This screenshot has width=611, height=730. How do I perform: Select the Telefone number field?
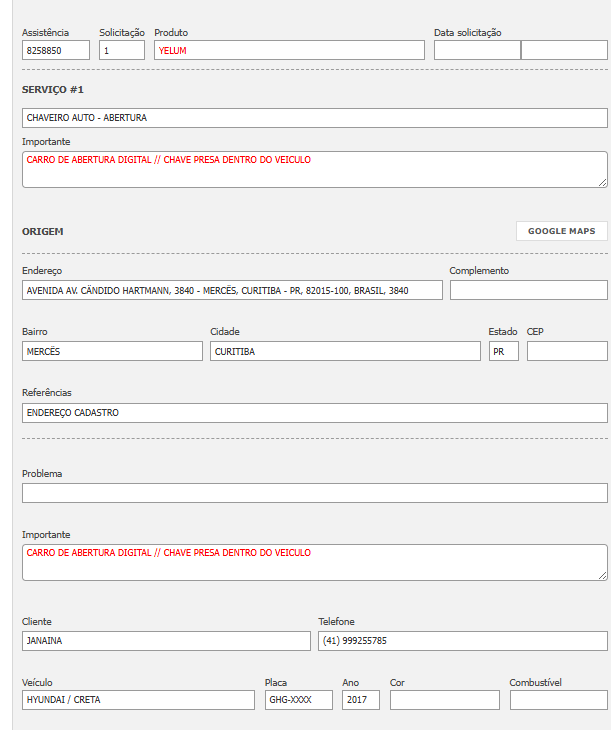462,641
